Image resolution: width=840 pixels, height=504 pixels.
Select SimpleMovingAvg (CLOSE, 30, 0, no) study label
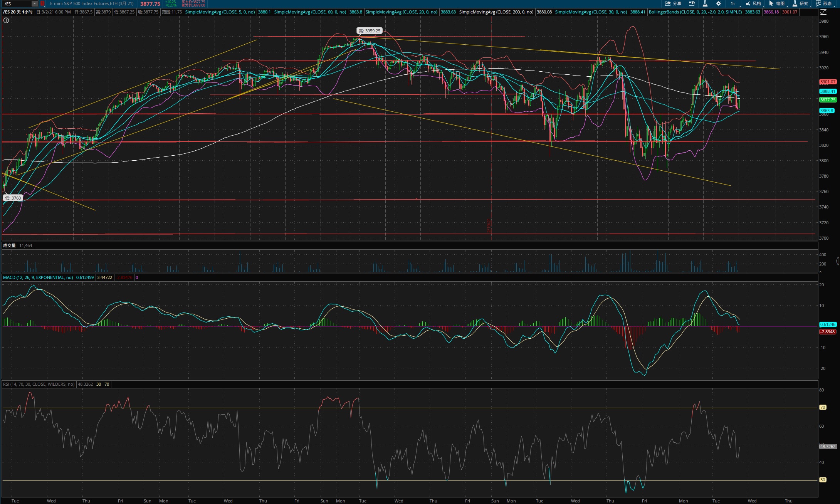pos(591,12)
